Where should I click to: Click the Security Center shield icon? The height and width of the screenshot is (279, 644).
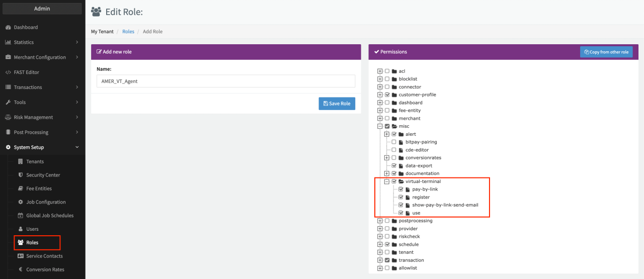(x=21, y=175)
